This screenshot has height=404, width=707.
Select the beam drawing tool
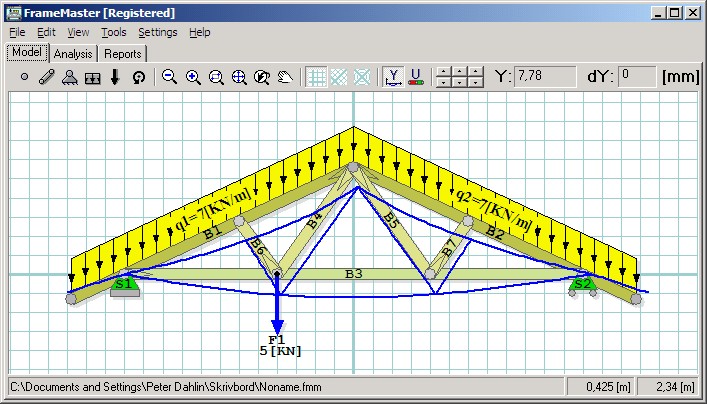(x=47, y=77)
